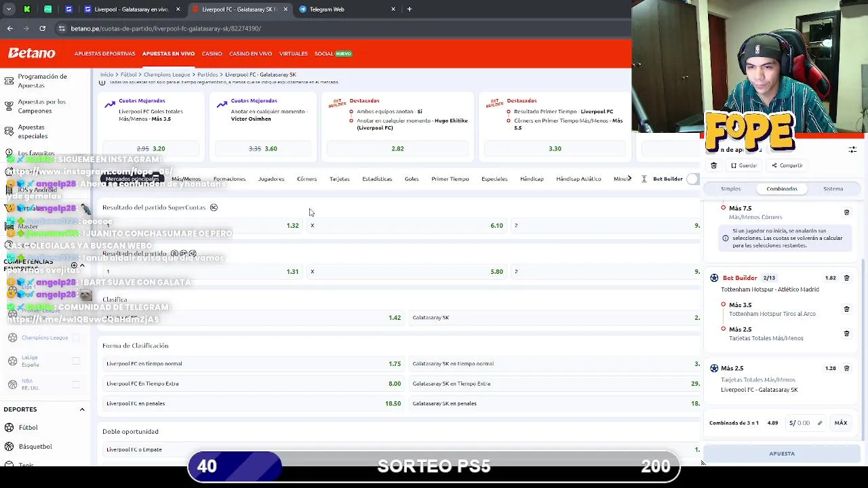Select Liverpool FC en tiempo normal 1.75
868x488 pixels.
[x=254, y=363]
